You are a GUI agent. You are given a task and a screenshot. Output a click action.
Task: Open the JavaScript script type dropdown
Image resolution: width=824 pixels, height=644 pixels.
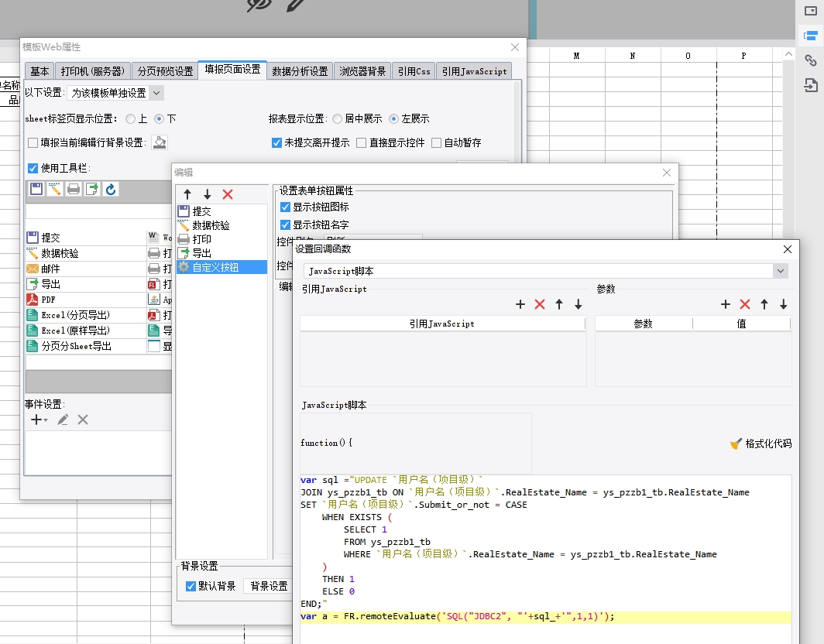coord(781,271)
